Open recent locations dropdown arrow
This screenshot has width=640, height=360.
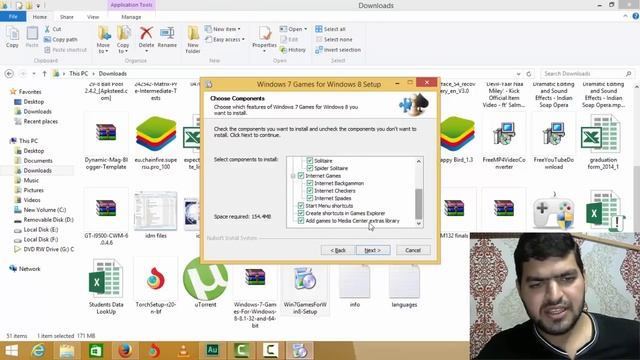[x=34, y=73]
